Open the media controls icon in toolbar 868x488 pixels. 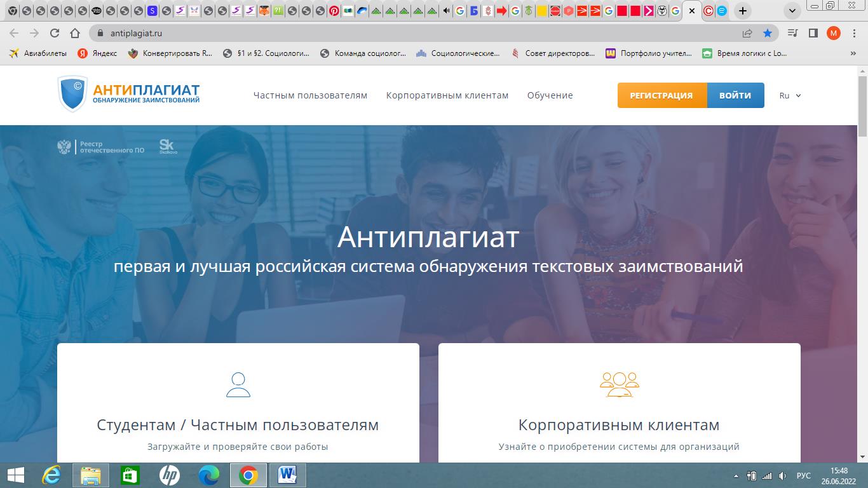(792, 33)
